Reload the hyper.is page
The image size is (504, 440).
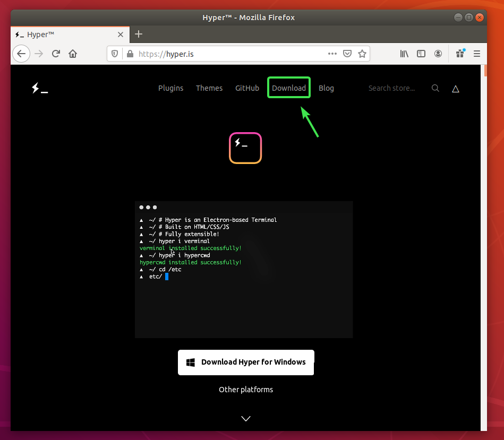pos(56,54)
